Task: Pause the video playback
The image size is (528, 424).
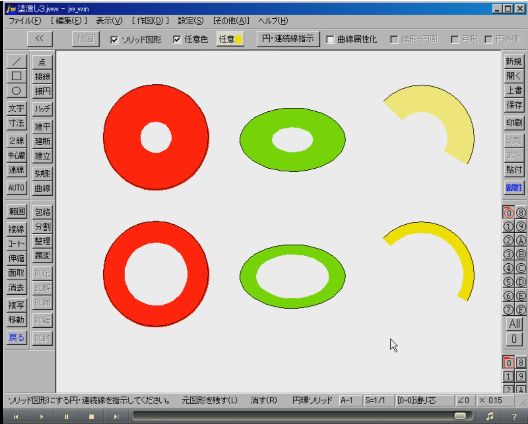Action: click(66, 417)
